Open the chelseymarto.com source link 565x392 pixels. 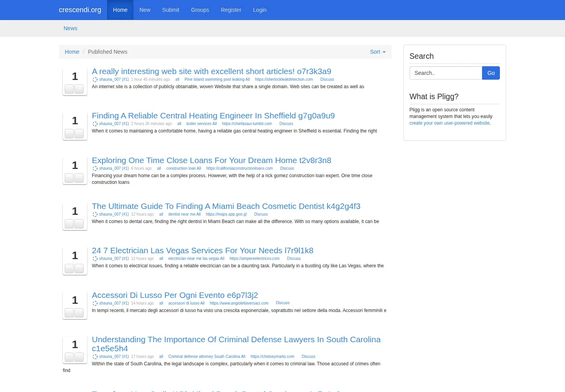pos(272,357)
